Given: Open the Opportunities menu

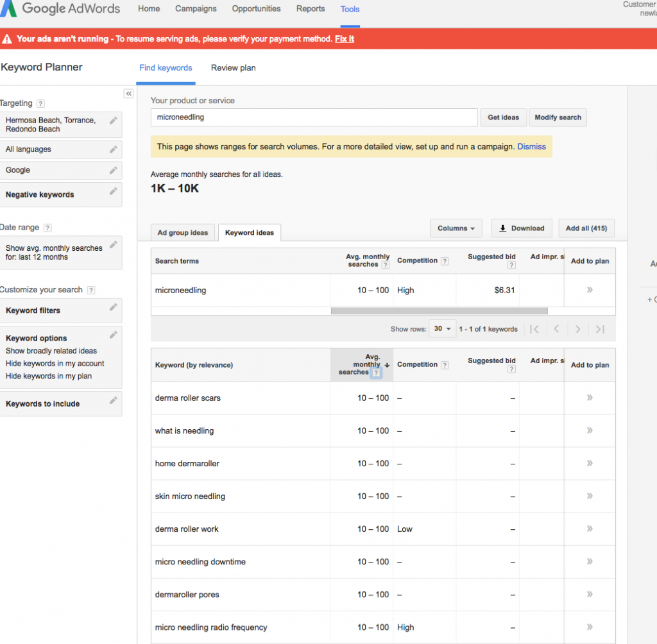Looking at the screenshot, I should 257,9.
